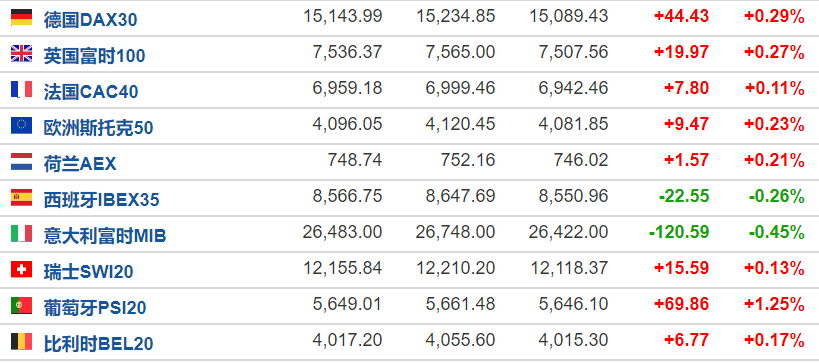Click the French flag icon
This screenshot has width=819, height=363.
pos(21,89)
